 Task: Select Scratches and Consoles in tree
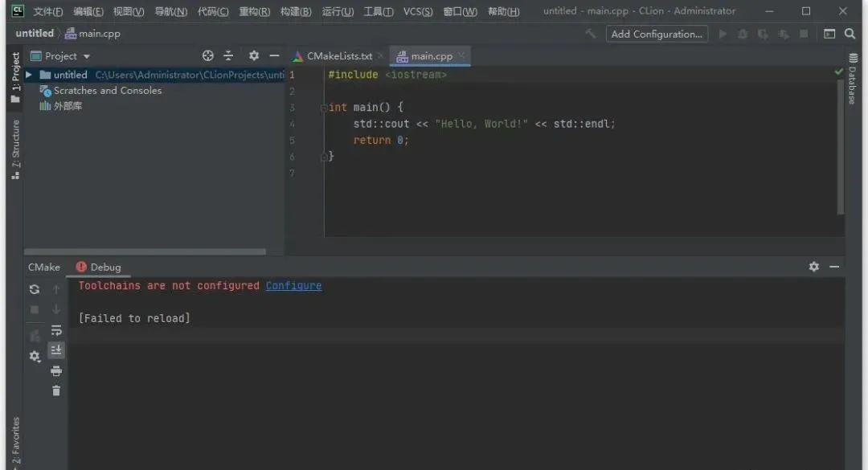[107, 91]
